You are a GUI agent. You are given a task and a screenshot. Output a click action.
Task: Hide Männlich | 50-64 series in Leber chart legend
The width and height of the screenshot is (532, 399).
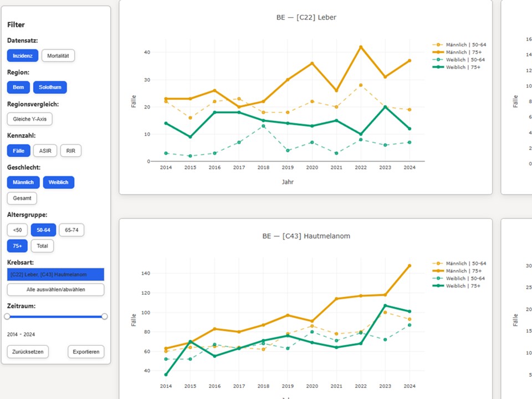click(459, 45)
